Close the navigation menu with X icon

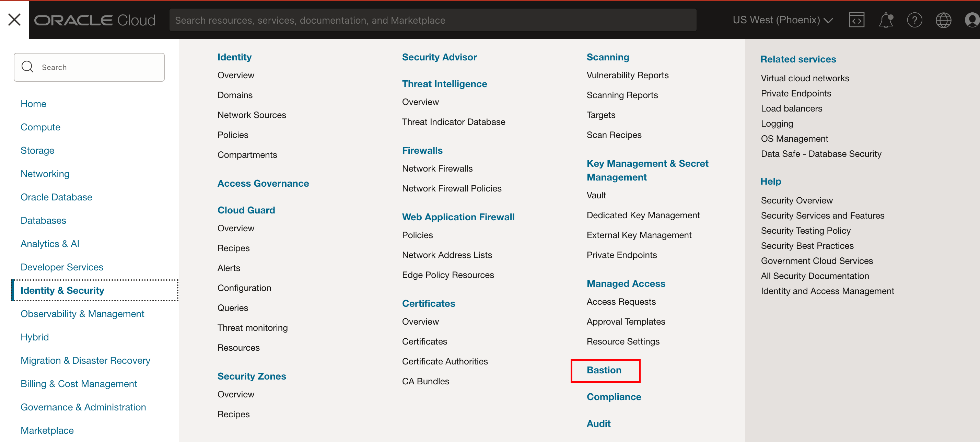[x=14, y=20]
